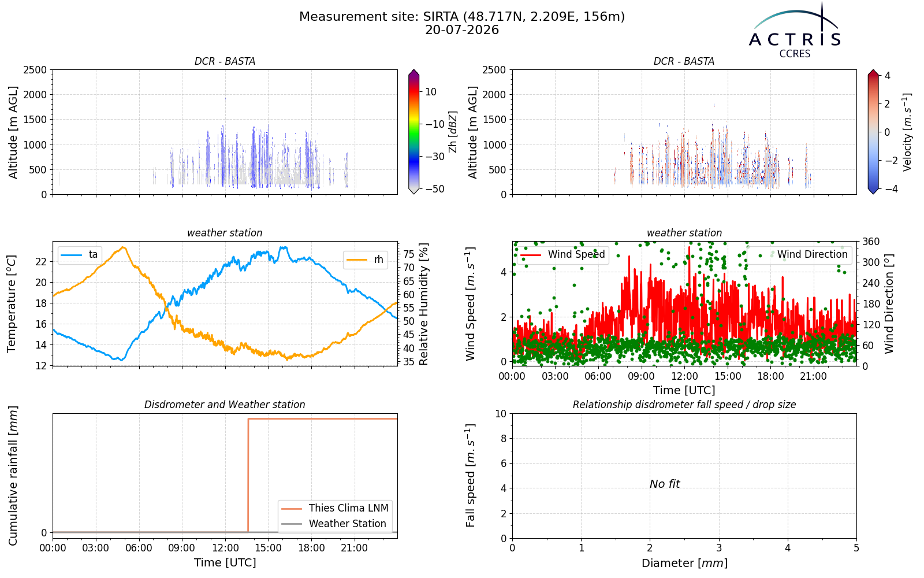The height and width of the screenshot is (578, 924).
Task: Click the 'Temperature [°C]' axis label
Action: [x=12, y=303]
